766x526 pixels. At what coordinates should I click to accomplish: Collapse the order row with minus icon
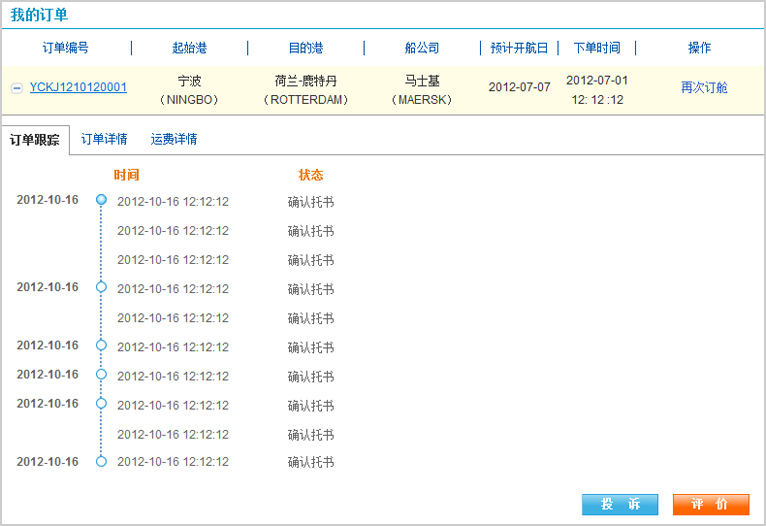16,88
